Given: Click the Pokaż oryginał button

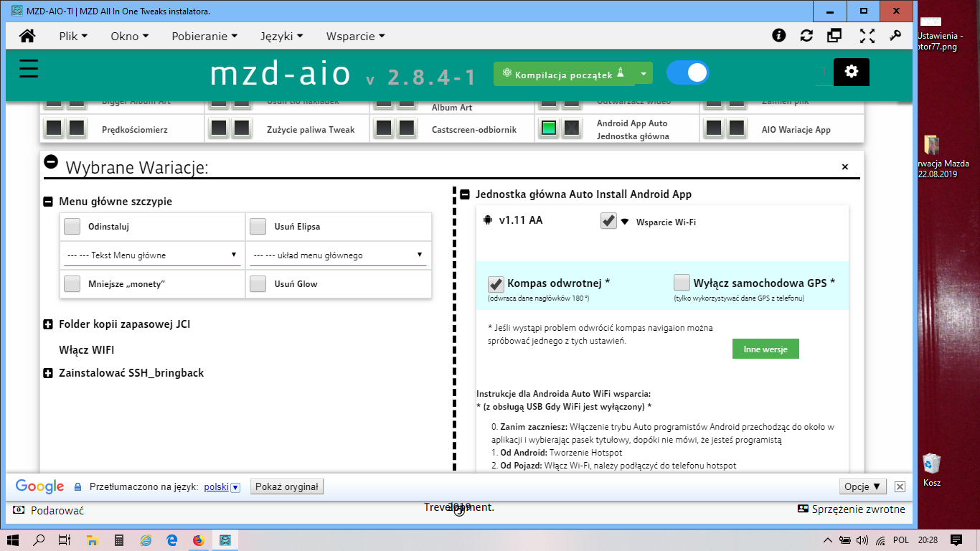Looking at the screenshot, I should [287, 486].
